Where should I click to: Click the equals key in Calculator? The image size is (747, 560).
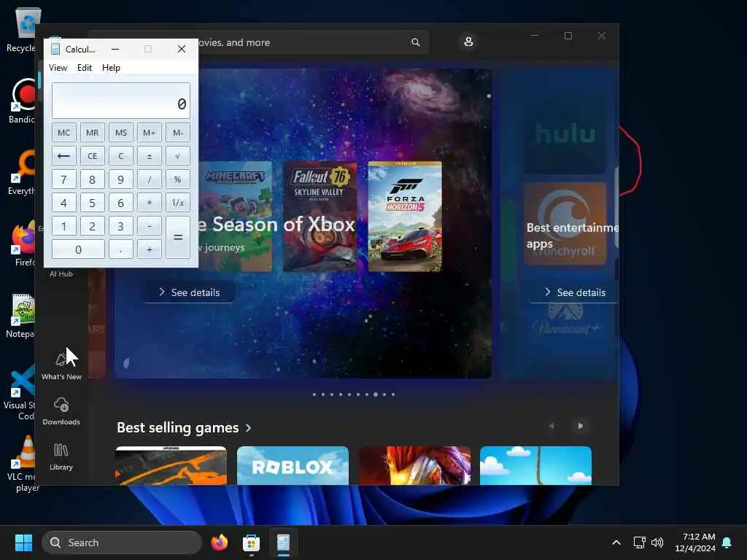point(178,237)
